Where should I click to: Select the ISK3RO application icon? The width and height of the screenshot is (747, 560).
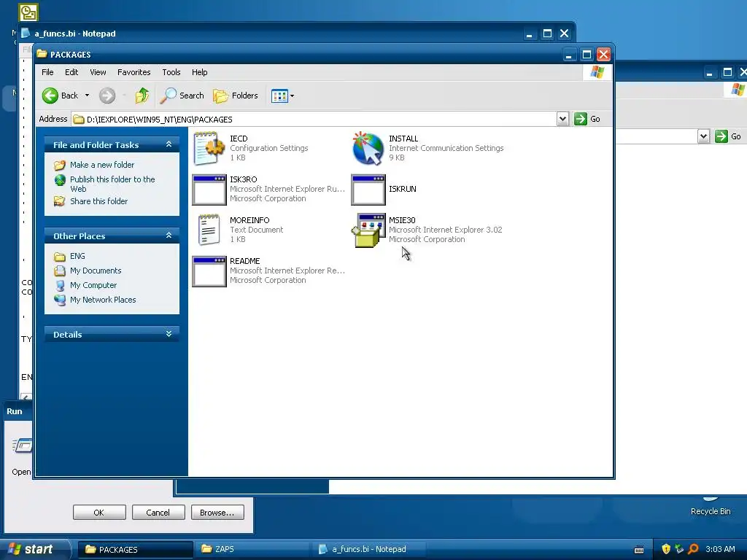[209, 190]
